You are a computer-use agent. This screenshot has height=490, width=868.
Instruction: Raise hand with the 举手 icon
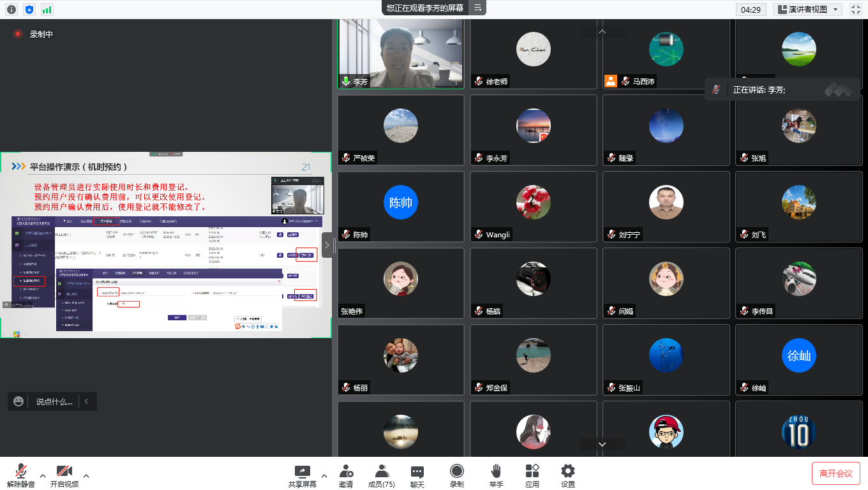click(496, 475)
